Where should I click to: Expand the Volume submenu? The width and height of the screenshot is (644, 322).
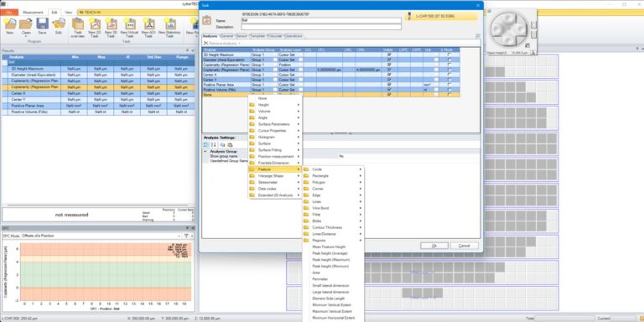pyautogui.click(x=275, y=112)
